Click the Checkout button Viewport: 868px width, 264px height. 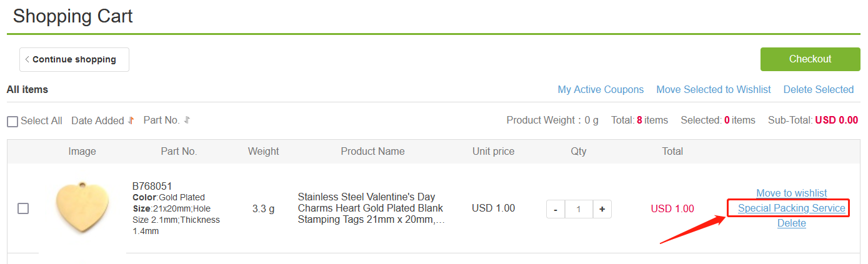click(811, 59)
